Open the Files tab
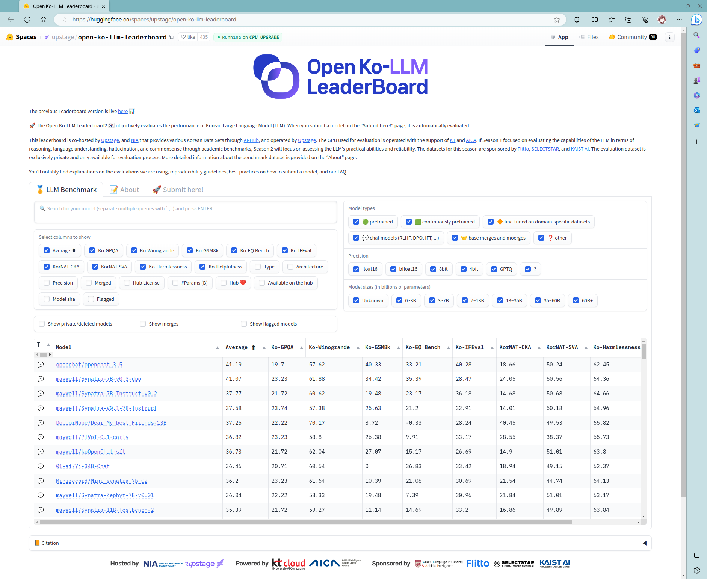The height and width of the screenshot is (588, 707). pos(589,37)
